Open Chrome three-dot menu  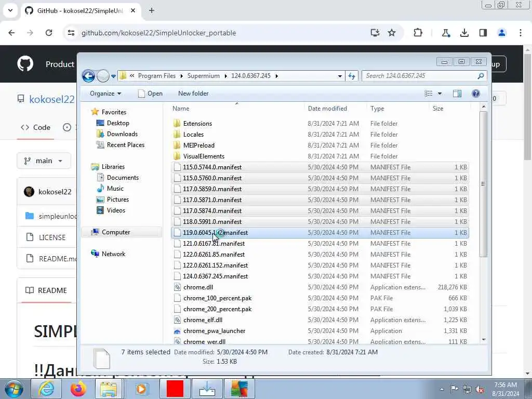[x=520, y=33]
